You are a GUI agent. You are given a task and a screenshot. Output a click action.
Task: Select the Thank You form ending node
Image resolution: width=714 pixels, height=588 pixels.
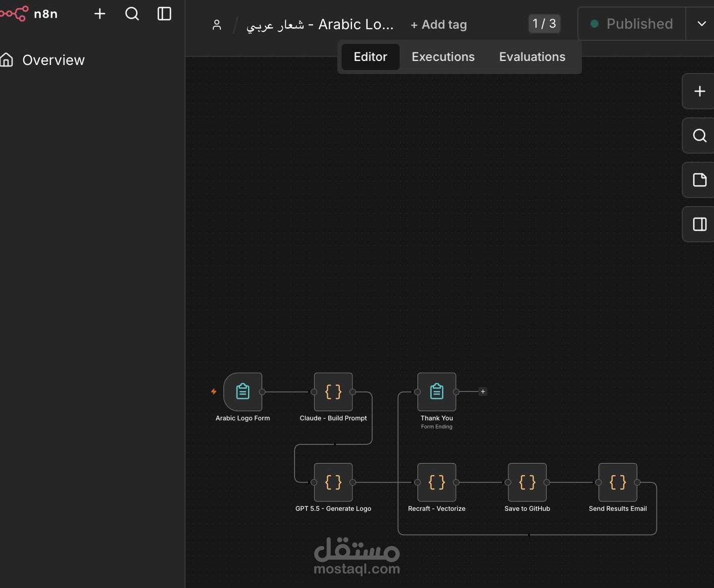click(x=437, y=391)
